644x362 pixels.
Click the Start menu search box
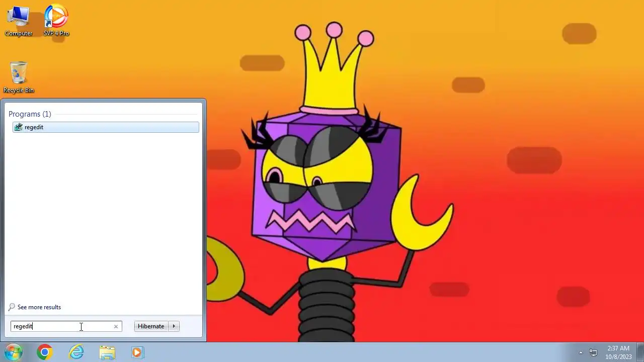pyautogui.click(x=66, y=326)
